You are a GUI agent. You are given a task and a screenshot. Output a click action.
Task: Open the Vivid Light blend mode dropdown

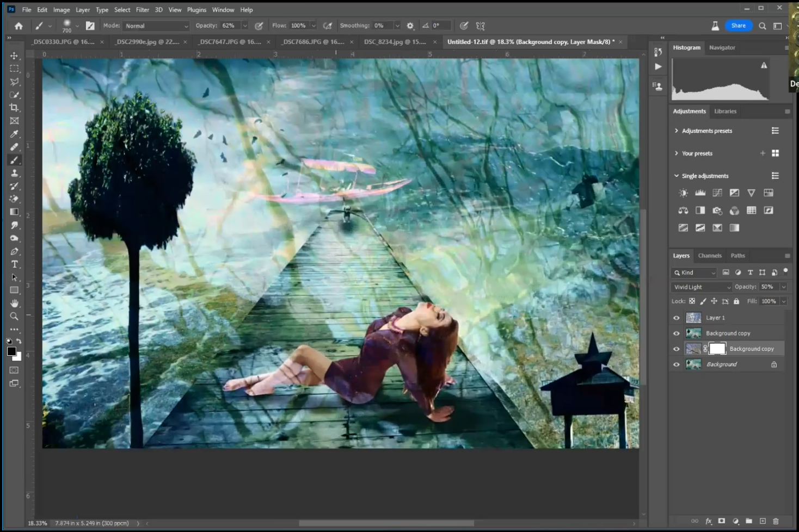702,287
